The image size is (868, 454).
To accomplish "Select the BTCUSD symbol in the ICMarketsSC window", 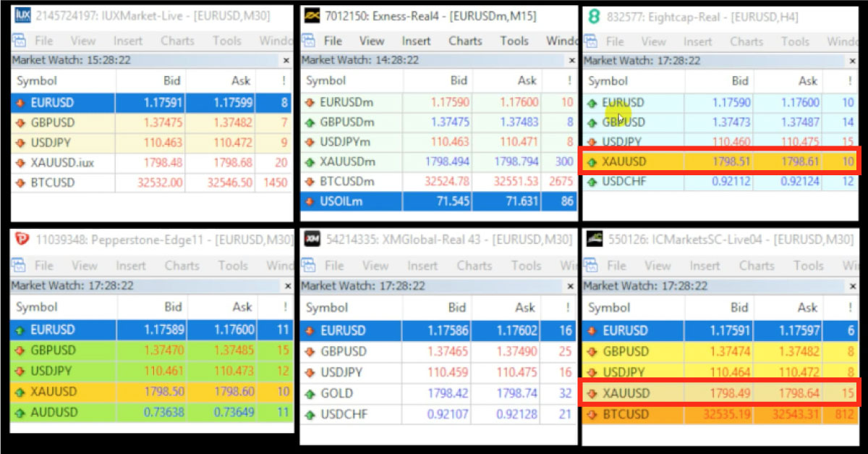I will pos(626,415).
